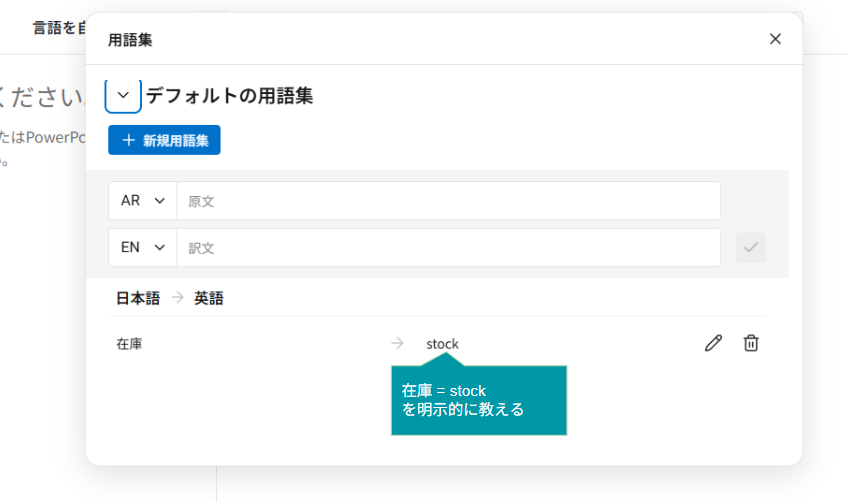Focus the 訳文 translation text field

click(x=448, y=247)
